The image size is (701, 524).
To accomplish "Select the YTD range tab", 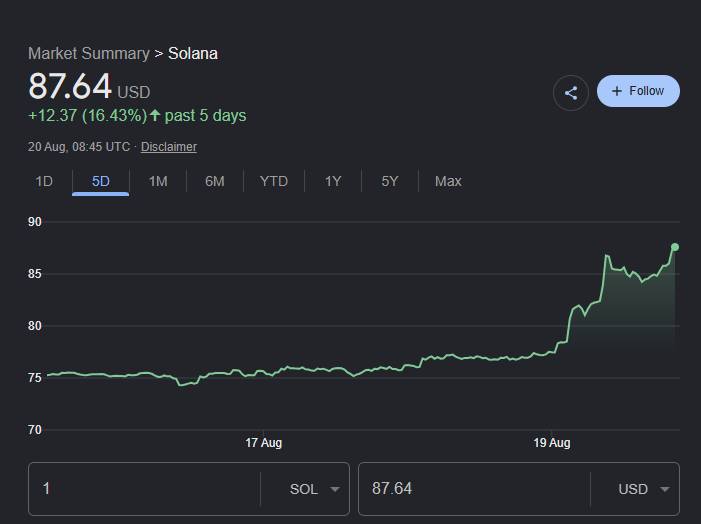I will click(x=274, y=181).
